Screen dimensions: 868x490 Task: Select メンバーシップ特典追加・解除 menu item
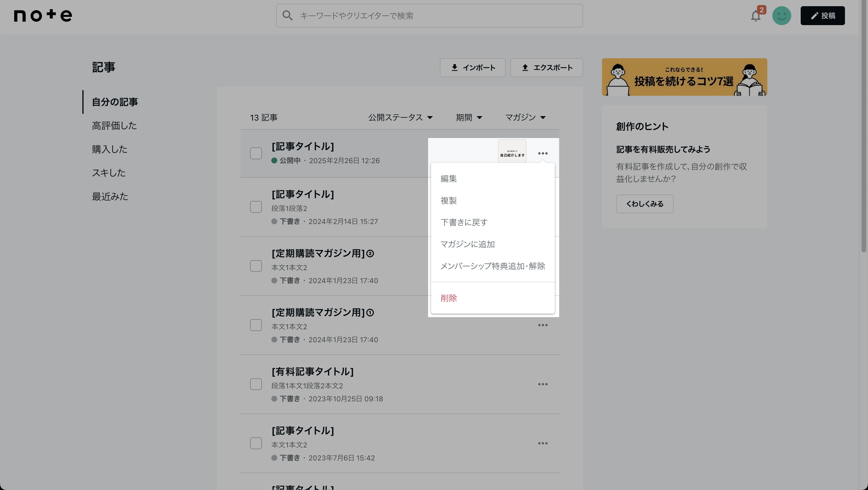[x=493, y=266]
